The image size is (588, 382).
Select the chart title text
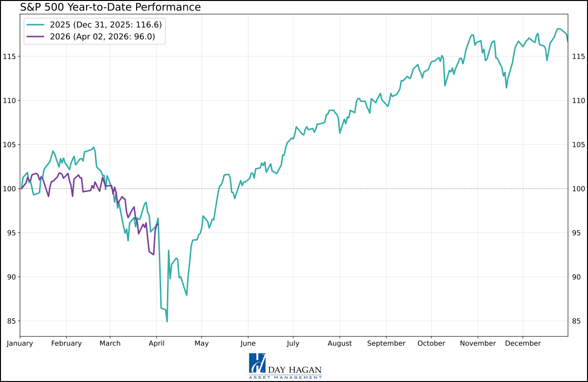[108, 7]
